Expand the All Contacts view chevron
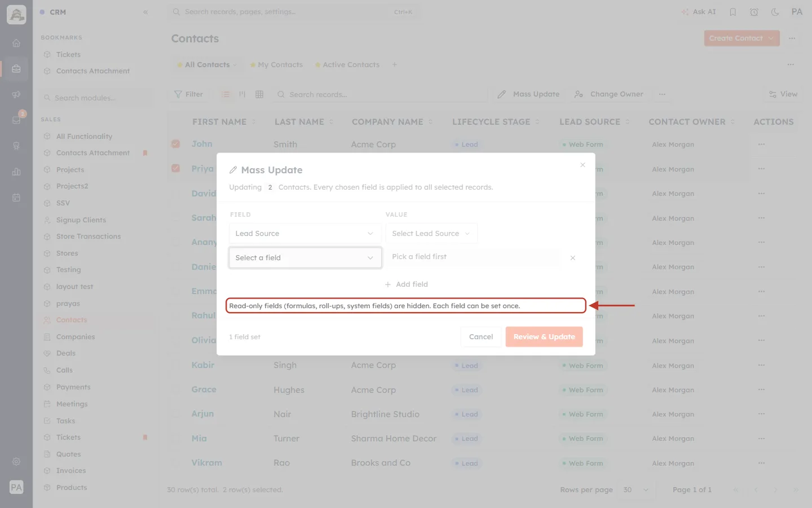The height and width of the screenshot is (508, 812). pos(235,65)
